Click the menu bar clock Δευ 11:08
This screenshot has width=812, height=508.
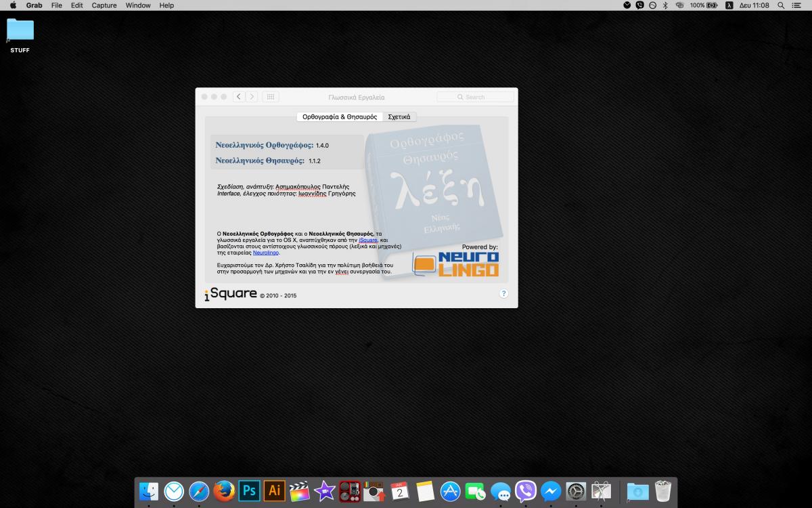(754, 5)
